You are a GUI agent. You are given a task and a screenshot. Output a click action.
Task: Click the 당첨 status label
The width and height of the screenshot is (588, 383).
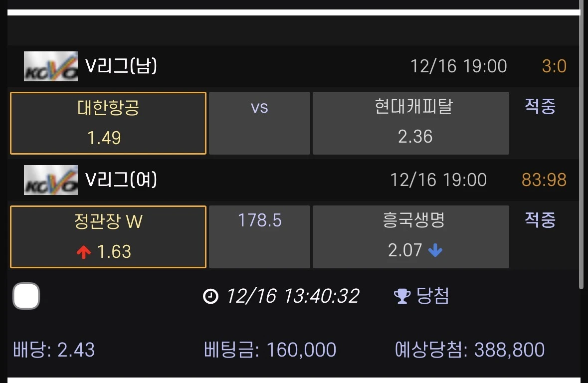point(433,296)
